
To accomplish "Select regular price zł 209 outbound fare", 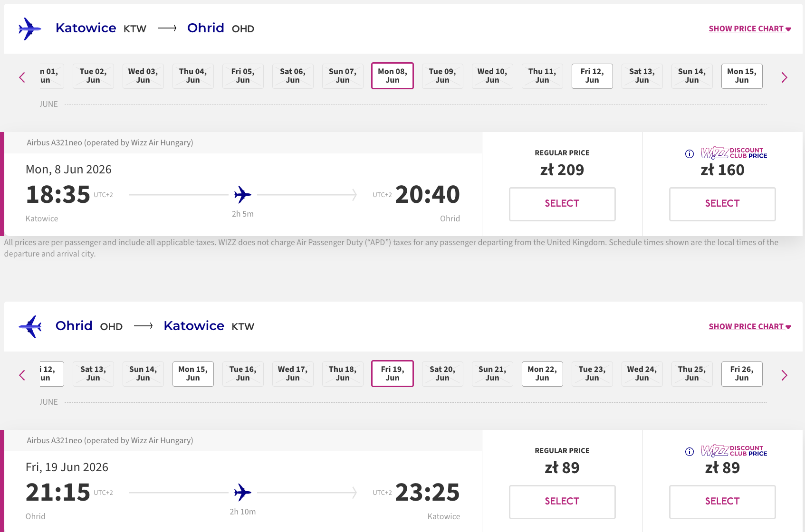I will point(562,204).
